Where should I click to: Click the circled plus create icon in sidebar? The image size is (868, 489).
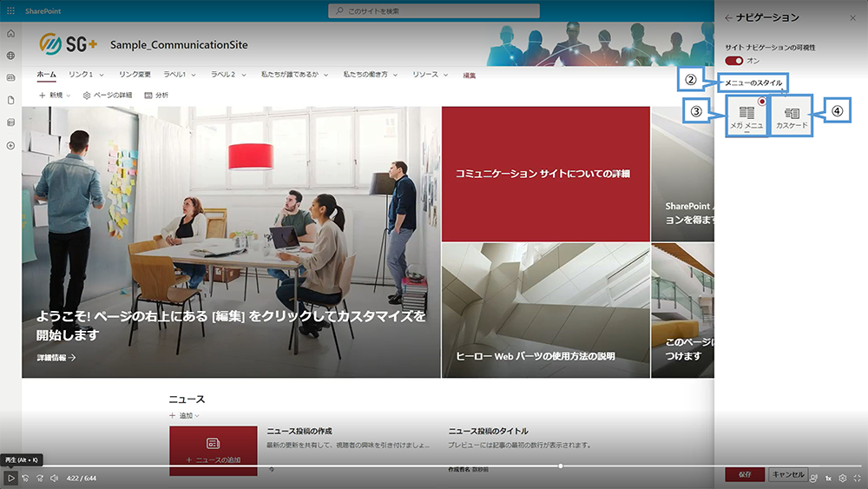click(10, 146)
